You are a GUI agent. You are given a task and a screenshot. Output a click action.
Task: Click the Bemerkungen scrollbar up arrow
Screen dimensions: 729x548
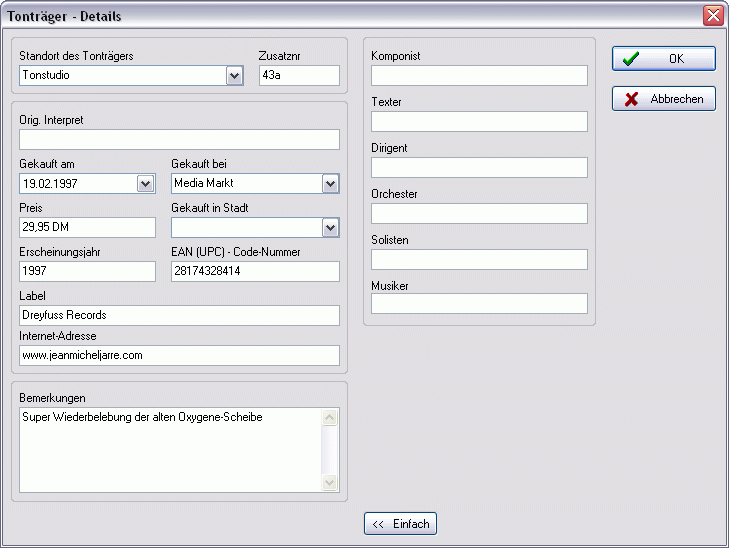click(330, 417)
